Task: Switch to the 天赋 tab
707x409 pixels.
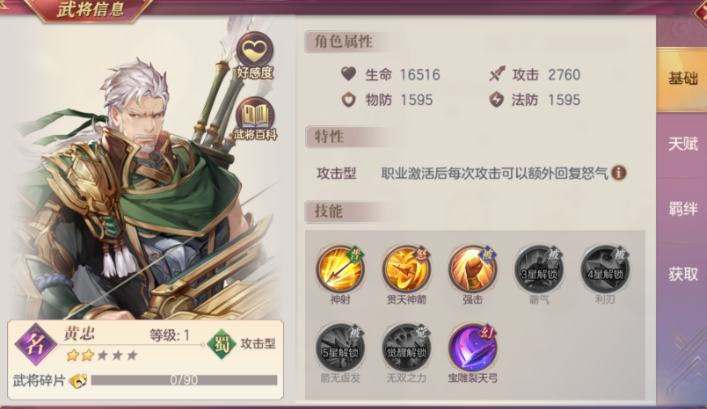Action: [x=683, y=144]
